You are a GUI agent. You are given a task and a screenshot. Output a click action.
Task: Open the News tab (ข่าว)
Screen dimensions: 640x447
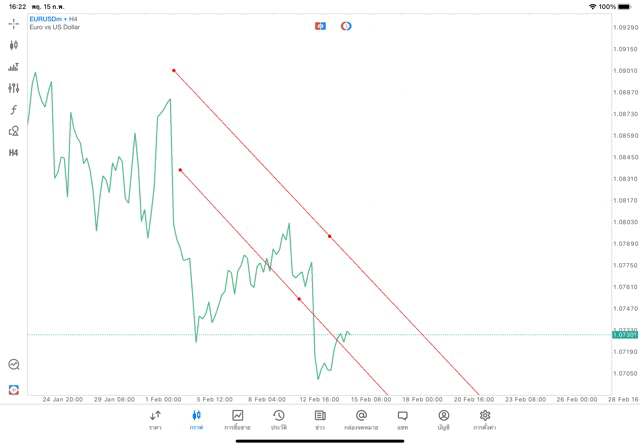coord(320,419)
